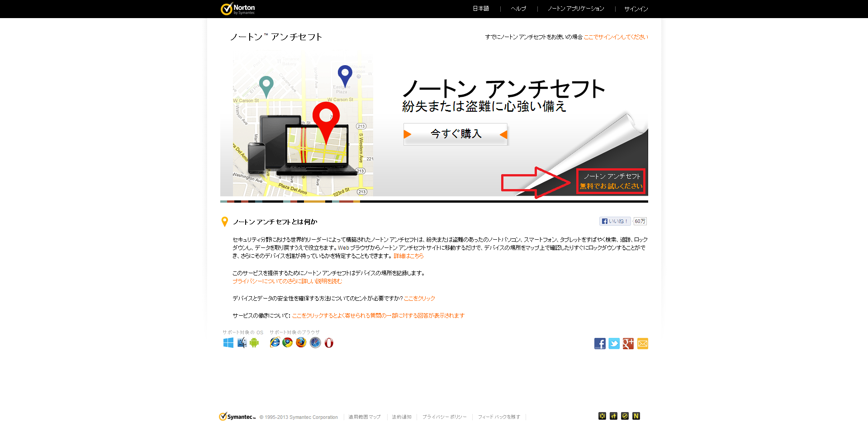Screen dimensions: 868x432
Task: Open プライバシーについてのさらに詳しい説明を読む link
Action: (287, 281)
